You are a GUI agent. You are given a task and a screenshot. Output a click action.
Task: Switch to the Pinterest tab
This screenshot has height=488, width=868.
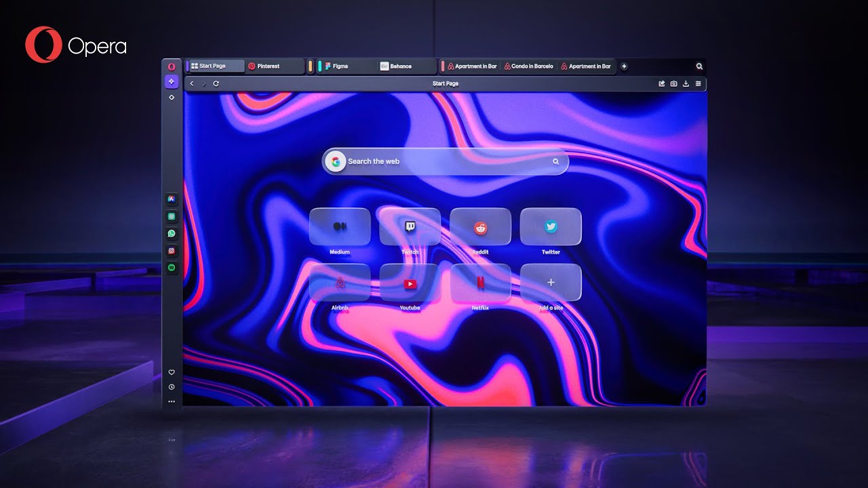(271, 66)
